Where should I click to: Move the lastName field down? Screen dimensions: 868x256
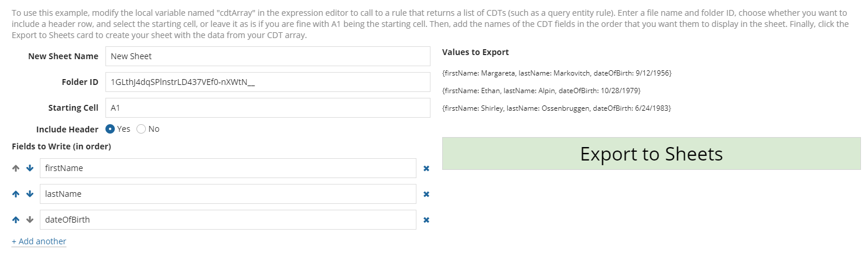(x=30, y=194)
